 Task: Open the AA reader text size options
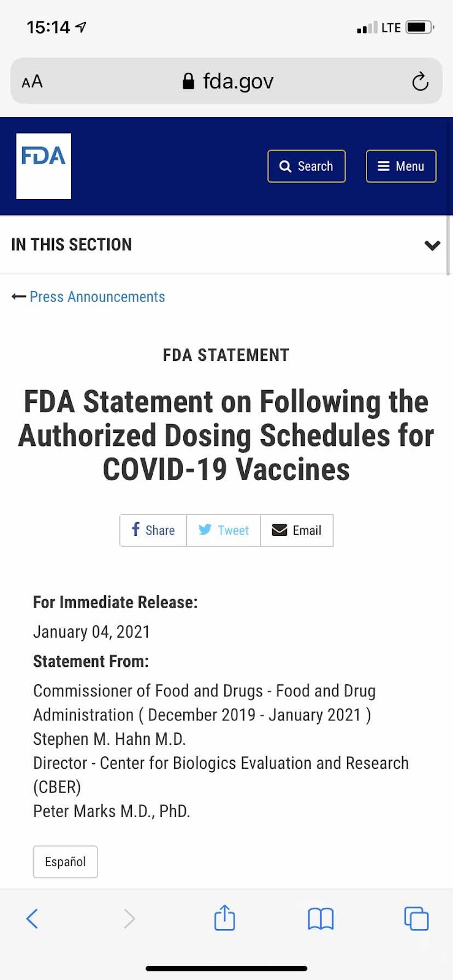[32, 81]
